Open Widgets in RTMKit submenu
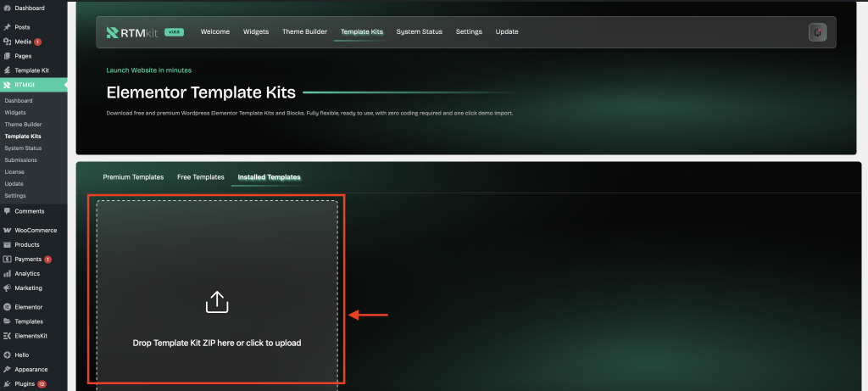The width and height of the screenshot is (868, 391). click(15, 113)
